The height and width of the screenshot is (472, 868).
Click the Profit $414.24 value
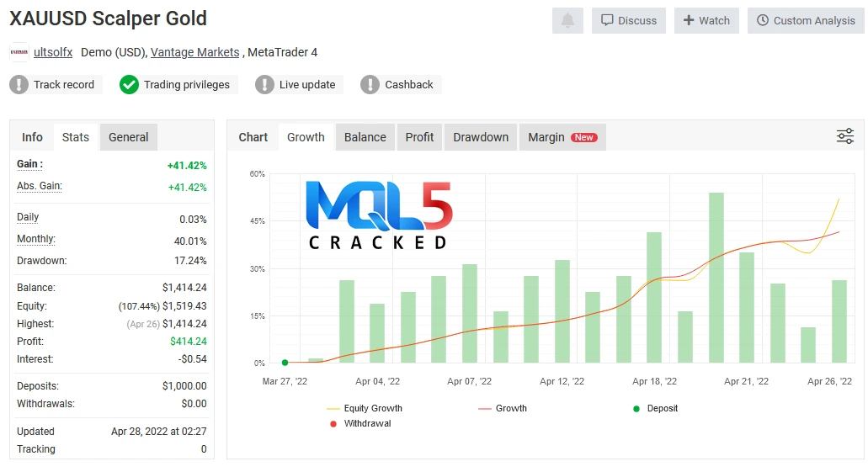[x=189, y=342]
